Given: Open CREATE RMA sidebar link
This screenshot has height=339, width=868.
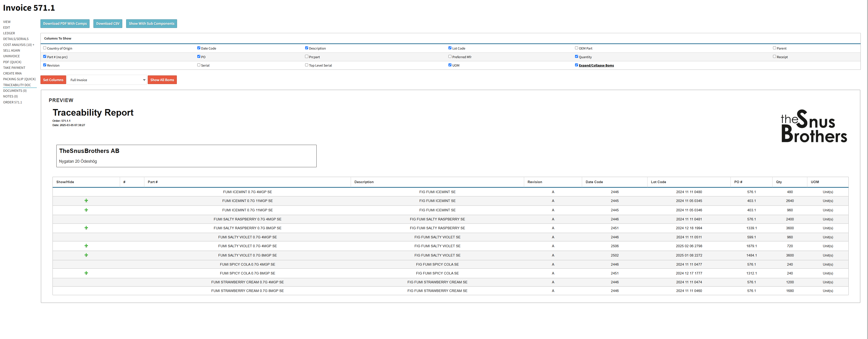Looking at the screenshot, I should (13, 73).
